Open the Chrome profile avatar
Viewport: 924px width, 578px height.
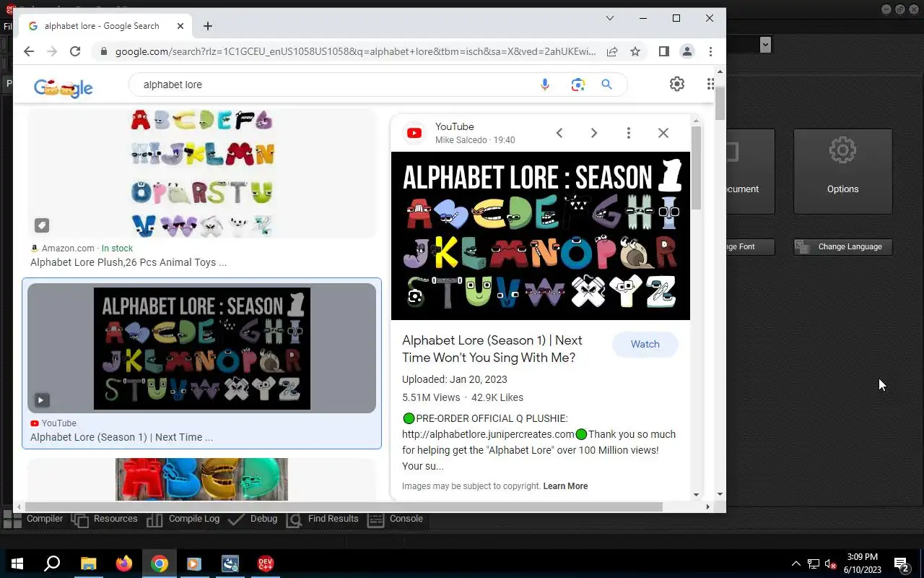click(x=687, y=51)
